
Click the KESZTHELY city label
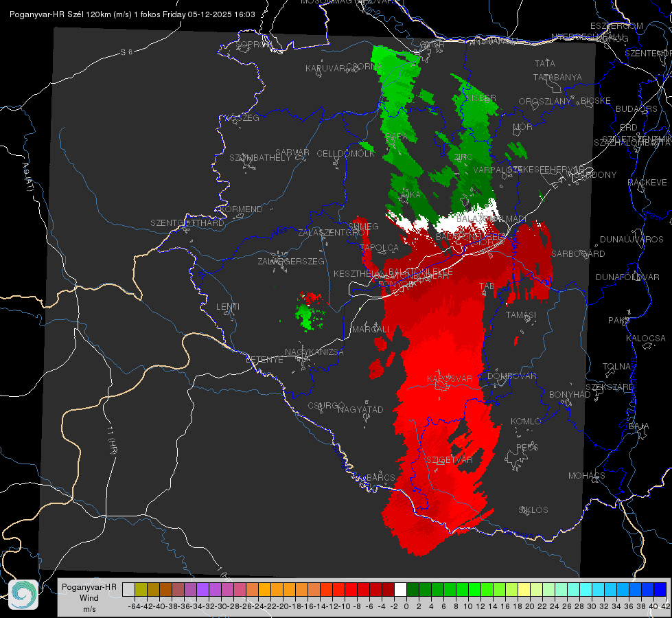(356, 273)
